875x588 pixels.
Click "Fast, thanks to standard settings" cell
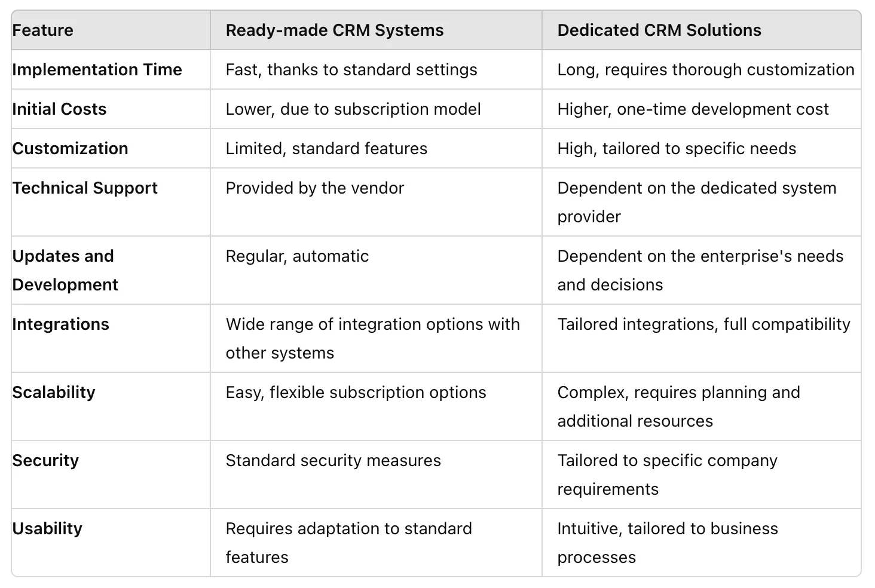click(x=351, y=70)
